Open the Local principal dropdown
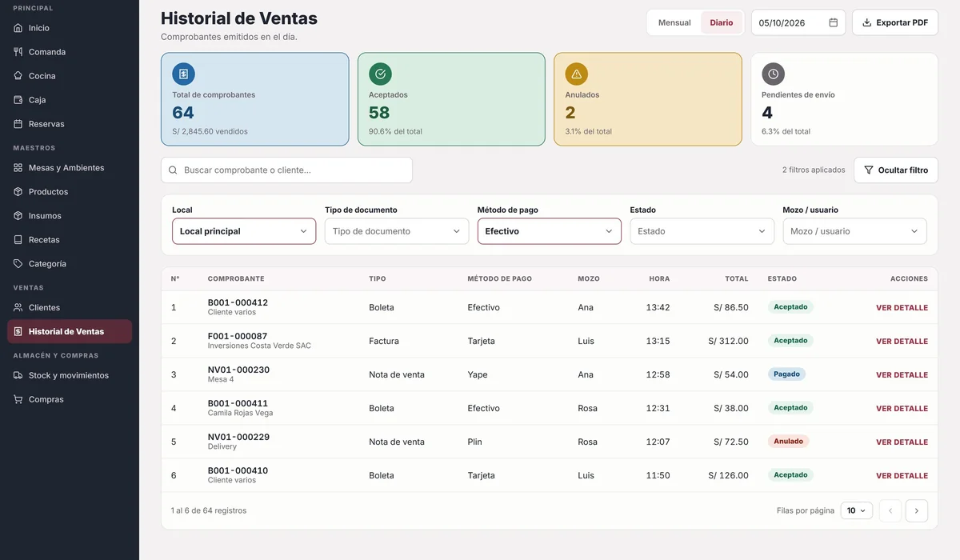 244,231
